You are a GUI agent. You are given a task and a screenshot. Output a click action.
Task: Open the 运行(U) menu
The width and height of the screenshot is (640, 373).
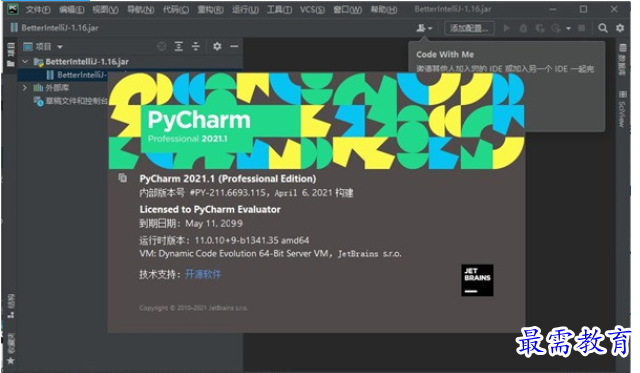tap(245, 9)
